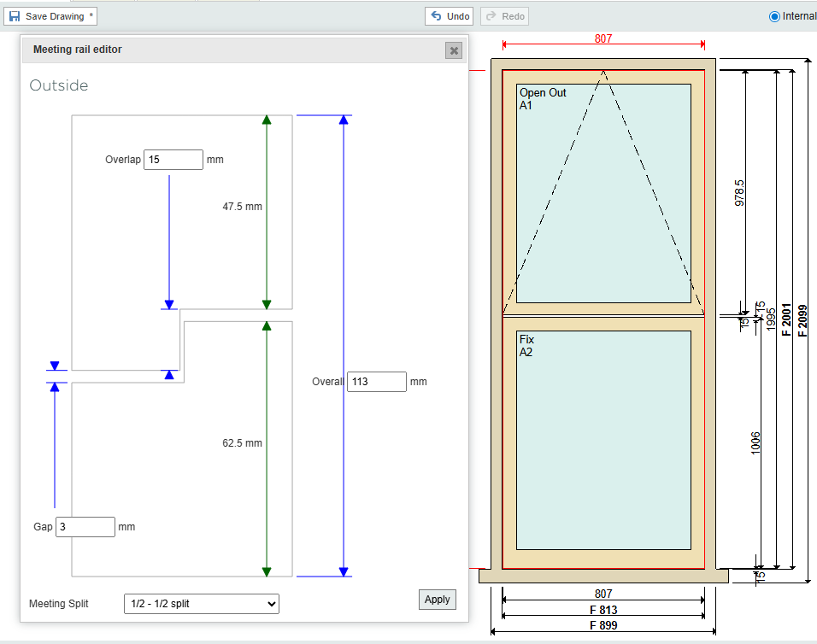Click the 1006 height dimension
The width and height of the screenshot is (817, 644).
point(755,442)
